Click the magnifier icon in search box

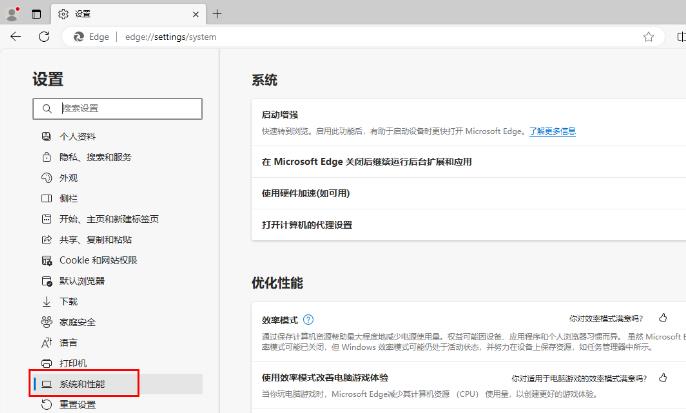click(x=47, y=108)
